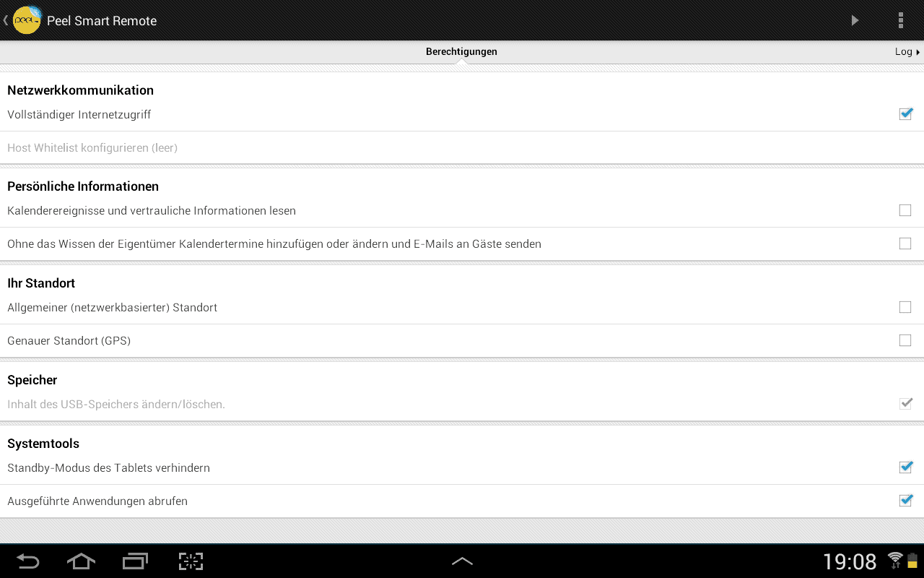Check the Genauer Standort (GPS) box
The width and height of the screenshot is (924, 578).
905,340
